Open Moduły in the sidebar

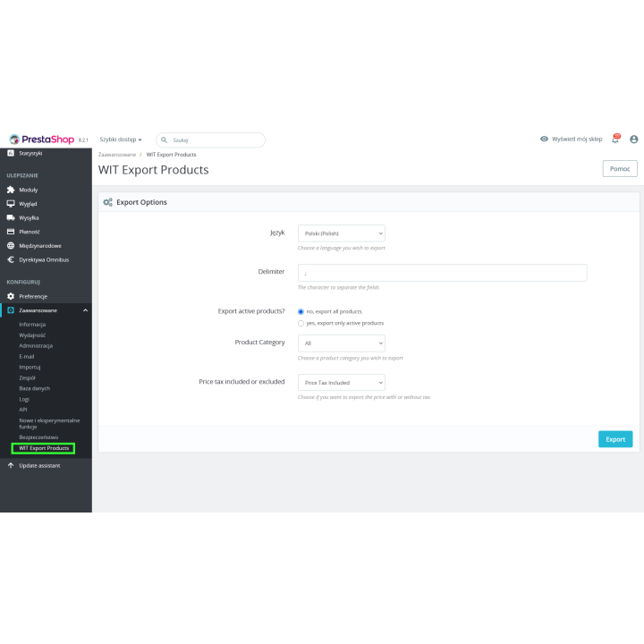[x=29, y=190]
